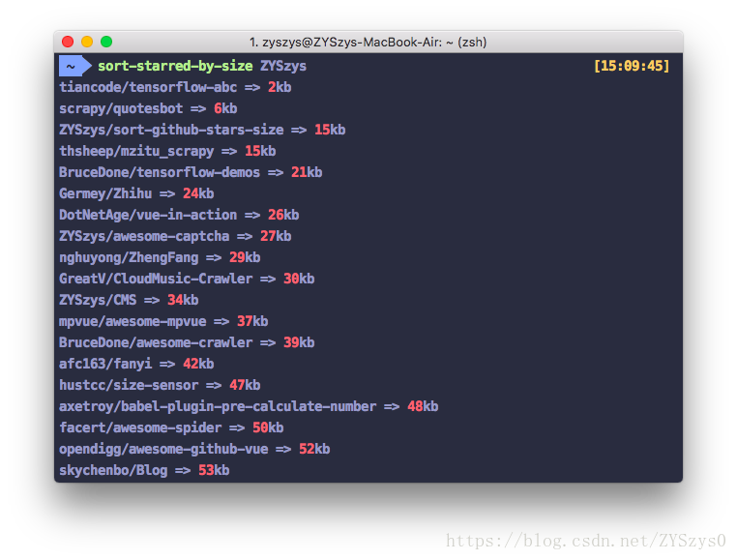Image resolution: width=737 pixels, height=560 pixels.
Task: Click the 26kb size value
Action: pyautogui.click(x=283, y=215)
